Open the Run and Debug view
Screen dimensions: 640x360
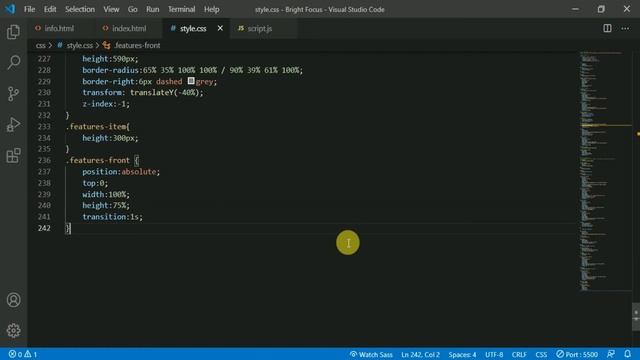point(13,124)
